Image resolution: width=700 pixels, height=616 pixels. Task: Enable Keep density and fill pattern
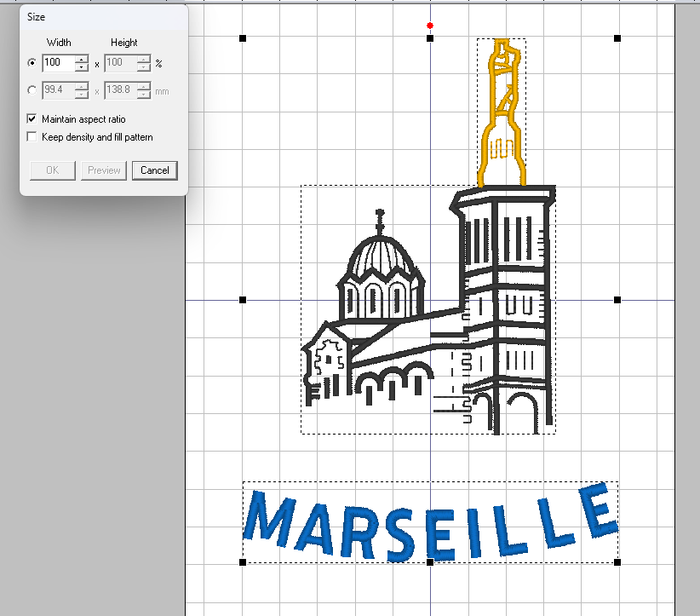[32, 136]
